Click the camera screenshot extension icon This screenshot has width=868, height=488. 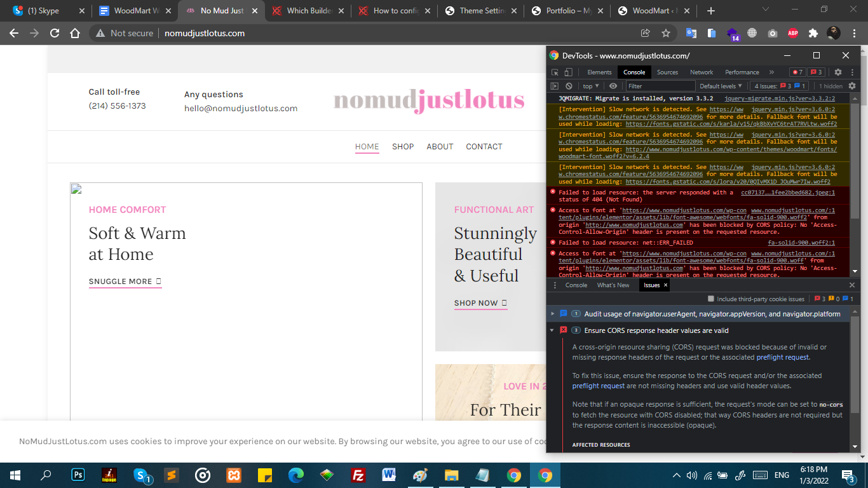(773, 33)
